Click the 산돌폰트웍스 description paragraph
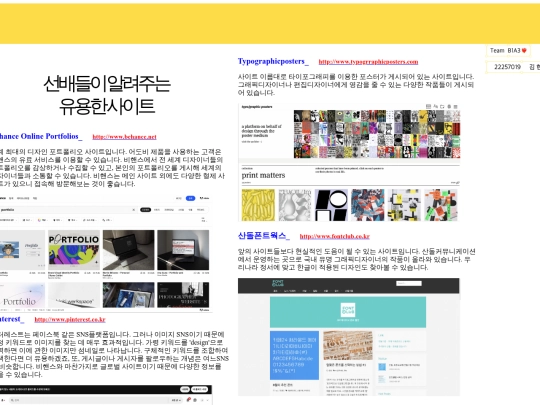 click(x=356, y=259)
